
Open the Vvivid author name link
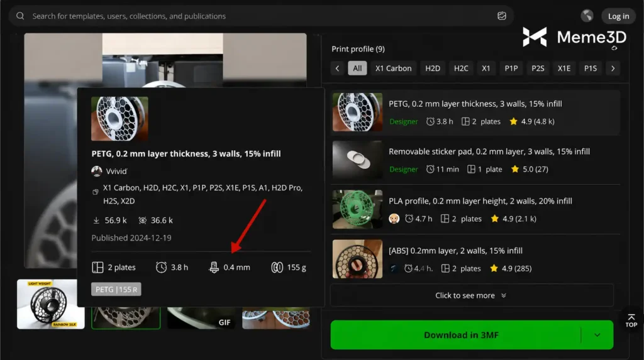coord(116,171)
